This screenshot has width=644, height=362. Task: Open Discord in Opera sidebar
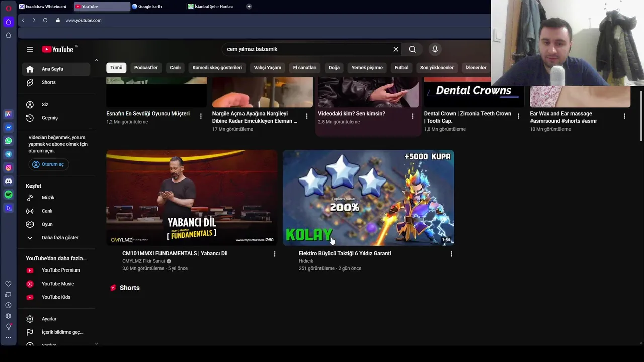pyautogui.click(x=8, y=181)
